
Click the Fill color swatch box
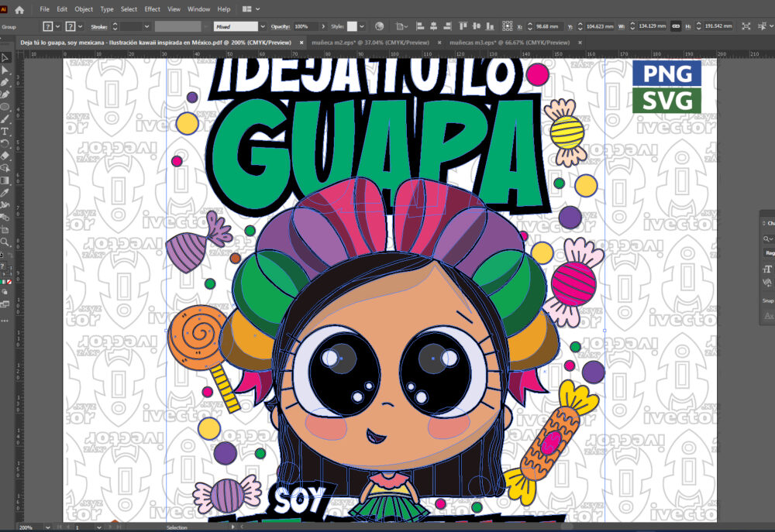pyautogui.click(x=48, y=26)
